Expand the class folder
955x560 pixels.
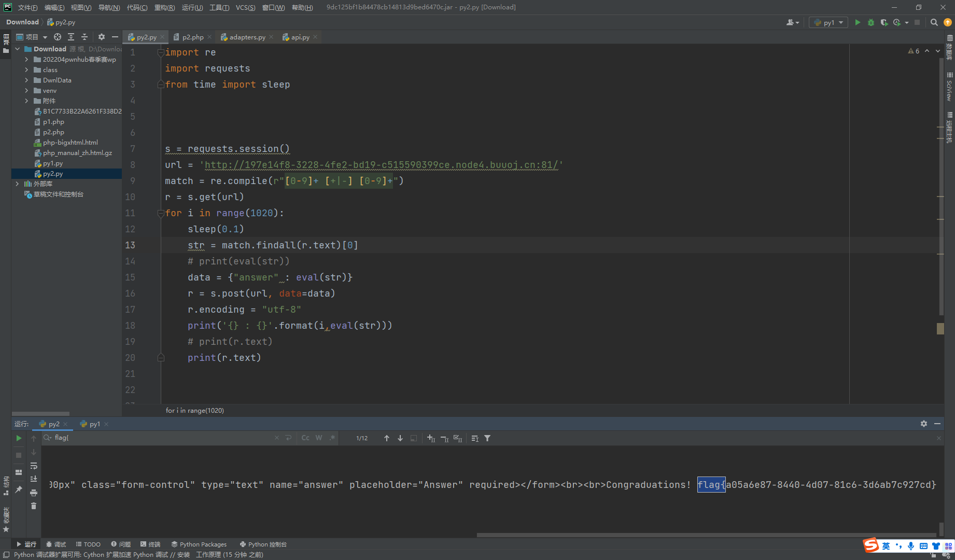coord(26,70)
